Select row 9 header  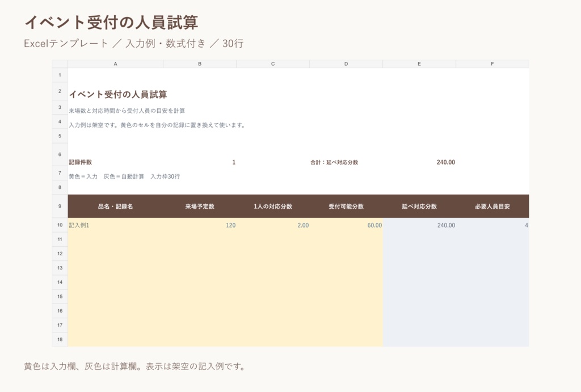tap(60, 206)
